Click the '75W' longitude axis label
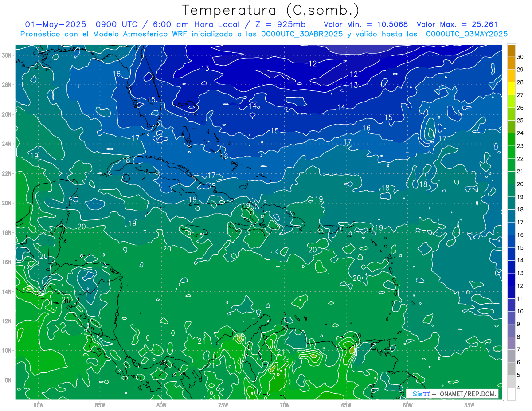This screenshot has height=411, width=532. [223, 405]
